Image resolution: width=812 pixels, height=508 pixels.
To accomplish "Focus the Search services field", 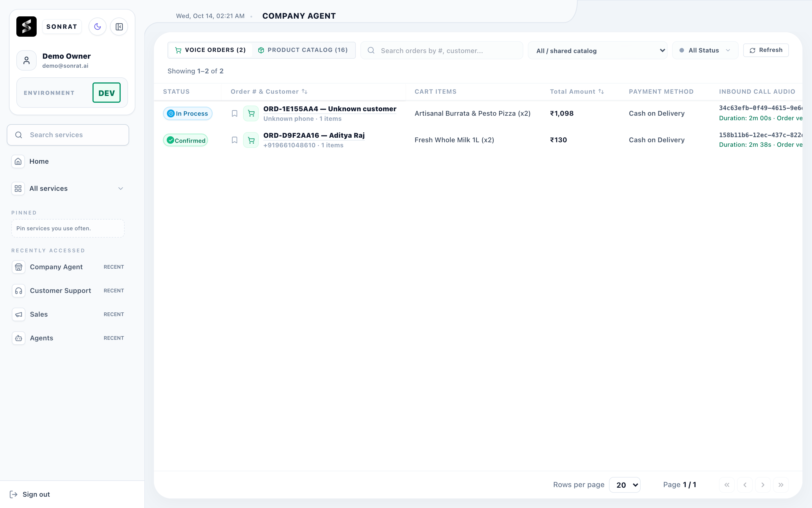I will 68,135.
